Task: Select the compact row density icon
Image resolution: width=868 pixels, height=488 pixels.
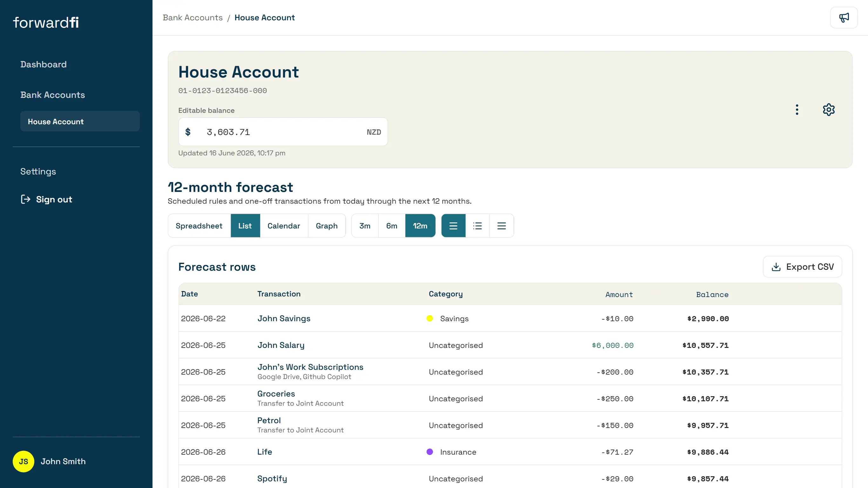Action: pyautogui.click(x=501, y=226)
